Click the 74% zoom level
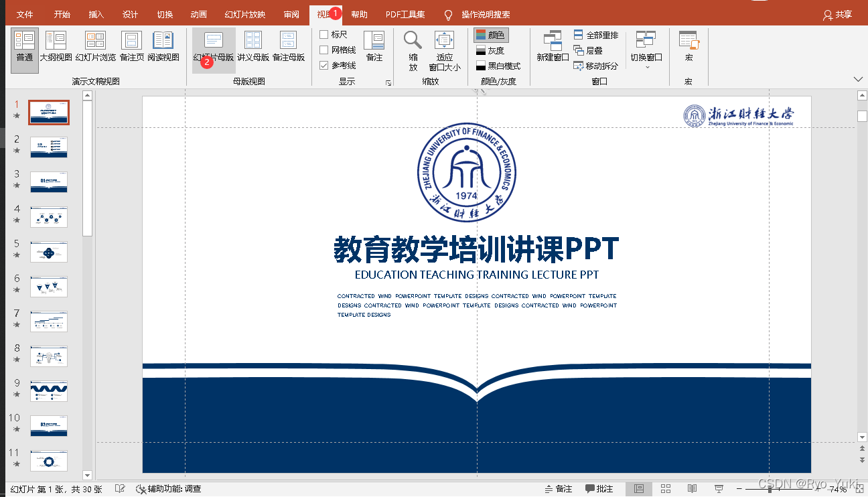Screen dimensions: 868x497 tap(838, 489)
